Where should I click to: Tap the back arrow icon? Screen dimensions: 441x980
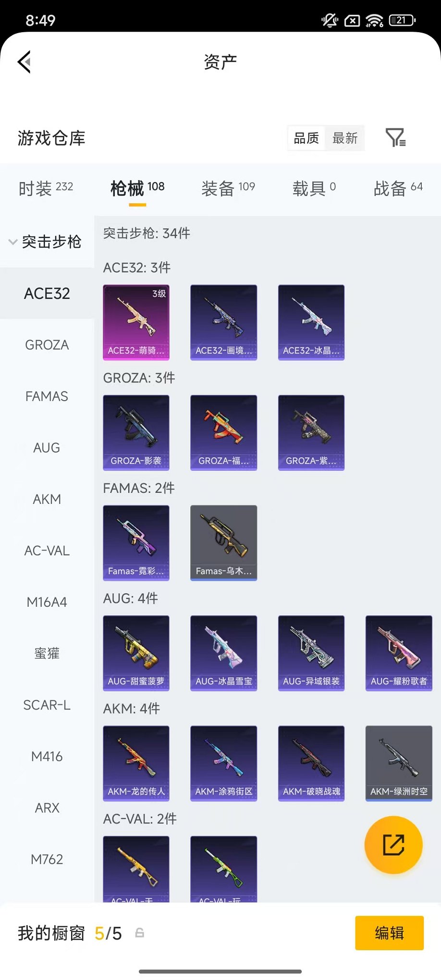24,61
